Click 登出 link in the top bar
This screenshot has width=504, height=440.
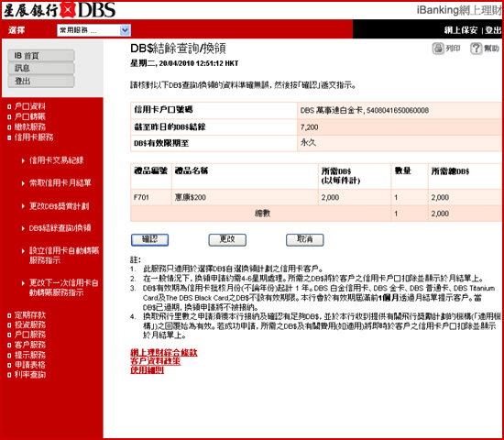pyautogui.click(x=493, y=30)
